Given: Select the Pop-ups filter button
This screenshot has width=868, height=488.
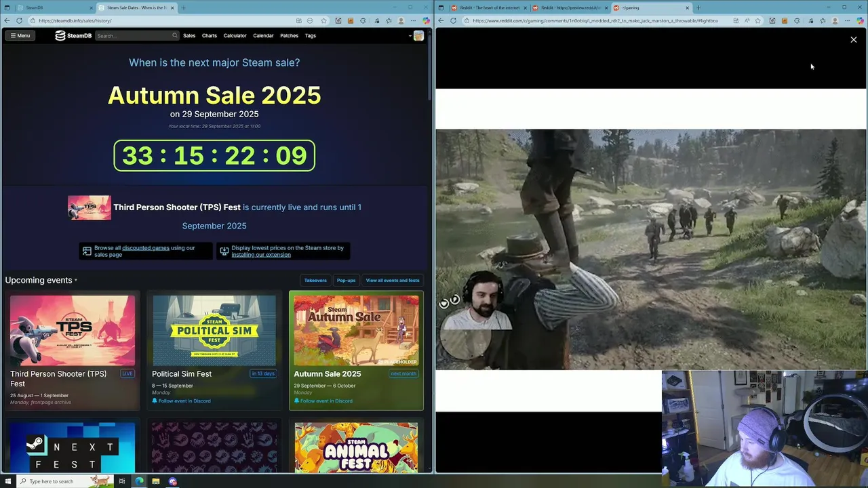Looking at the screenshot, I should (346, 280).
